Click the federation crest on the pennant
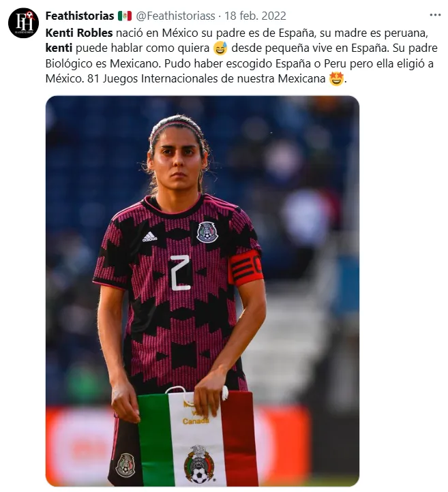 click(199, 464)
